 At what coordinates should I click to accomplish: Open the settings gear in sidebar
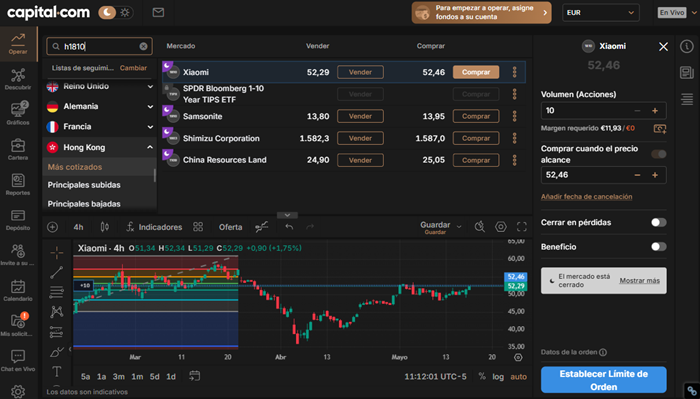pos(18,391)
